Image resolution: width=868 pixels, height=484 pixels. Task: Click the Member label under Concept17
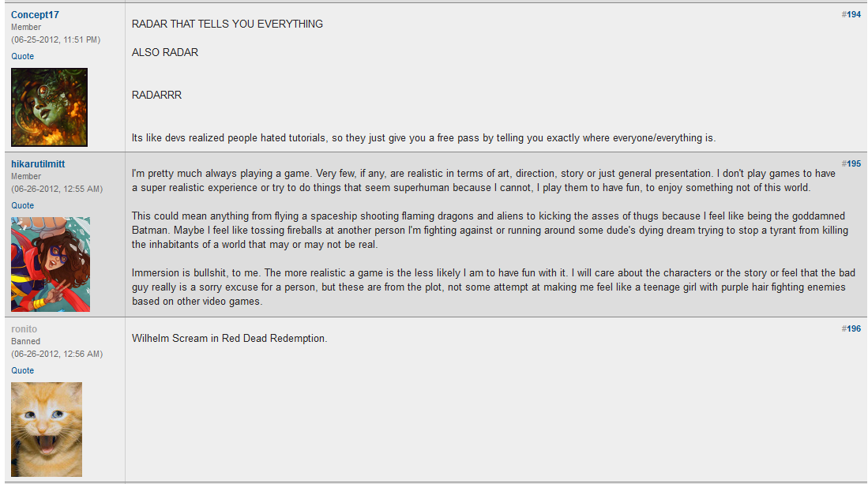26,28
